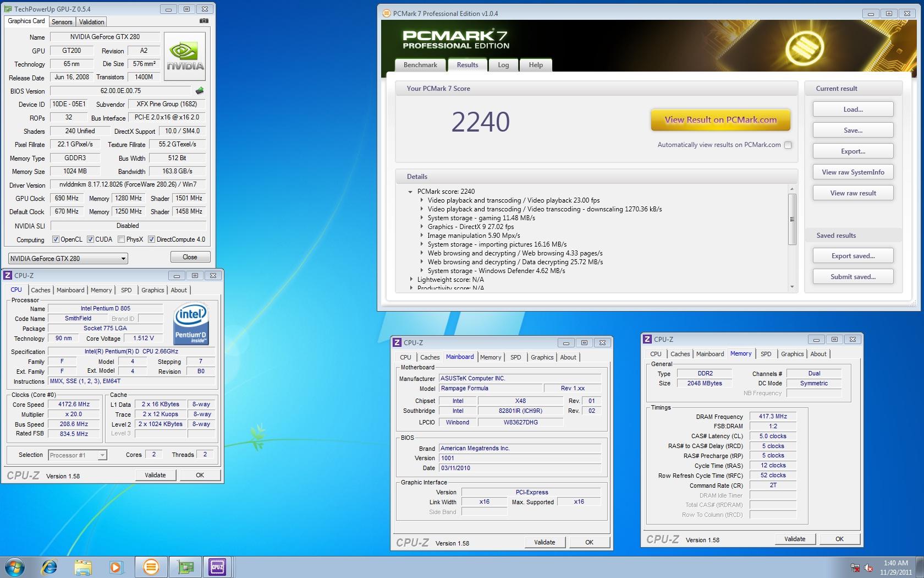Open the Windows Start menu

[14, 566]
